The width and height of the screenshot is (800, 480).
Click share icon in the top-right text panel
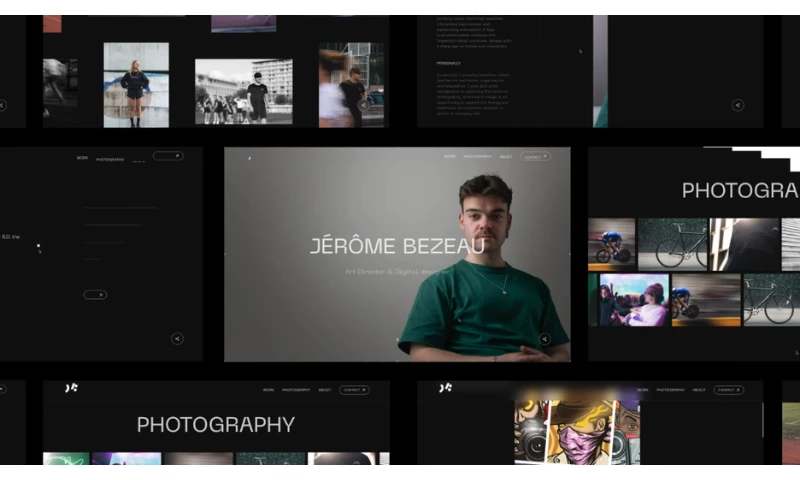coord(737,104)
